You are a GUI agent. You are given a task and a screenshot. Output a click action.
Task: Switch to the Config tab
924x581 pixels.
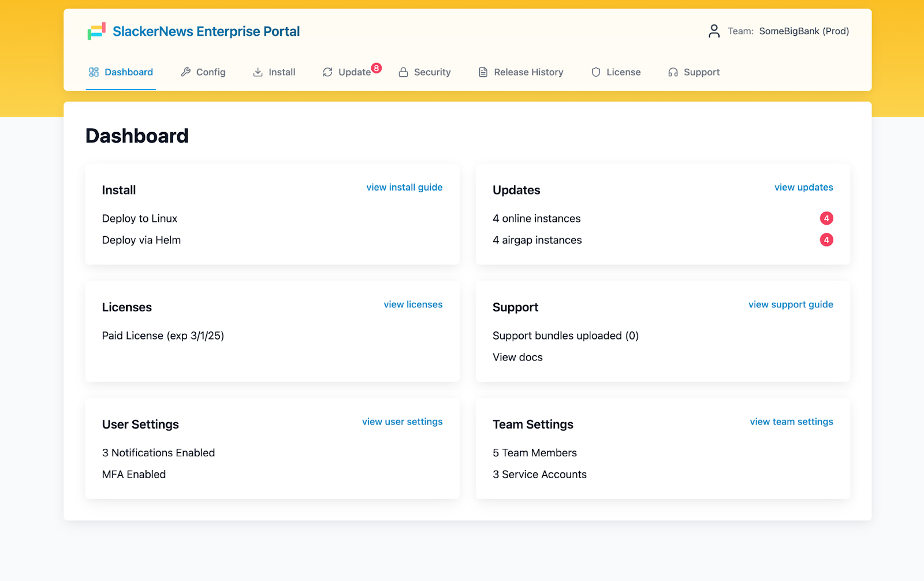point(203,72)
